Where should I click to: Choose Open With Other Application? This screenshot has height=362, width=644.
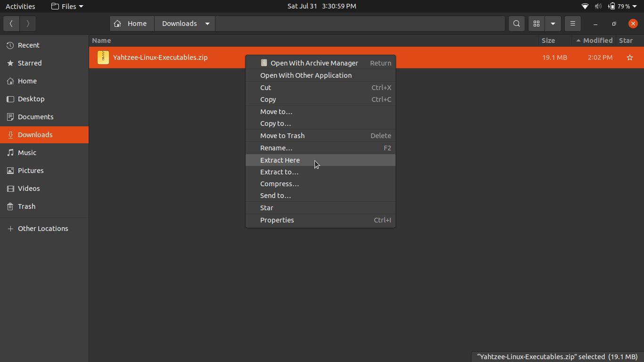(321, 75)
